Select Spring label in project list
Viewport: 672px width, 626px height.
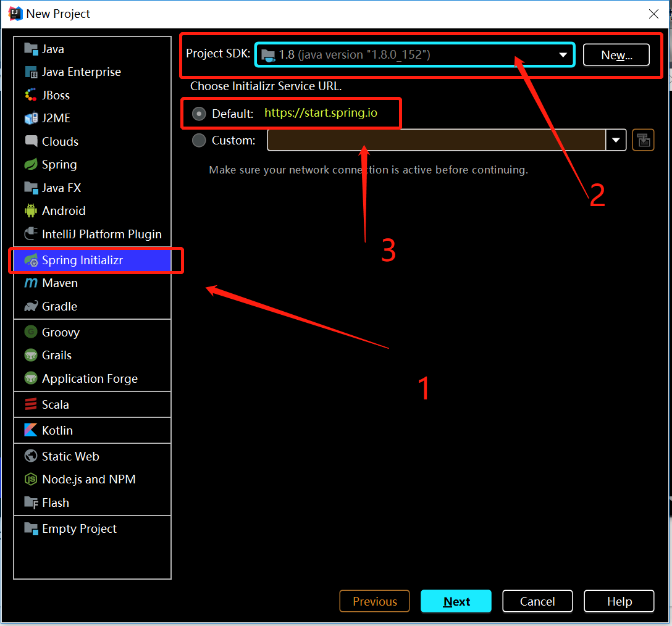point(59,165)
